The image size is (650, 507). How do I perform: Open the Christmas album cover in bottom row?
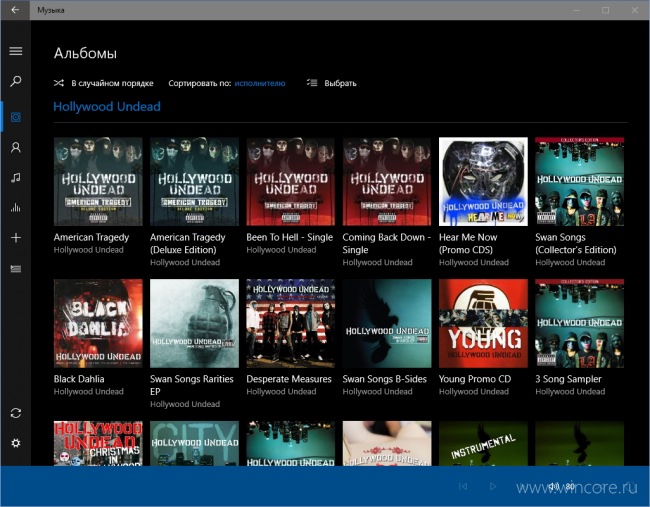(98, 443)
